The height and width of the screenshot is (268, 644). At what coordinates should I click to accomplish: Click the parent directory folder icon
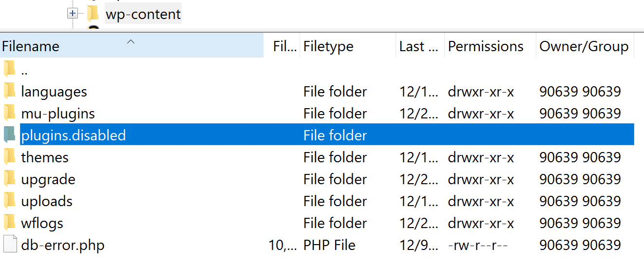[9, 70]
